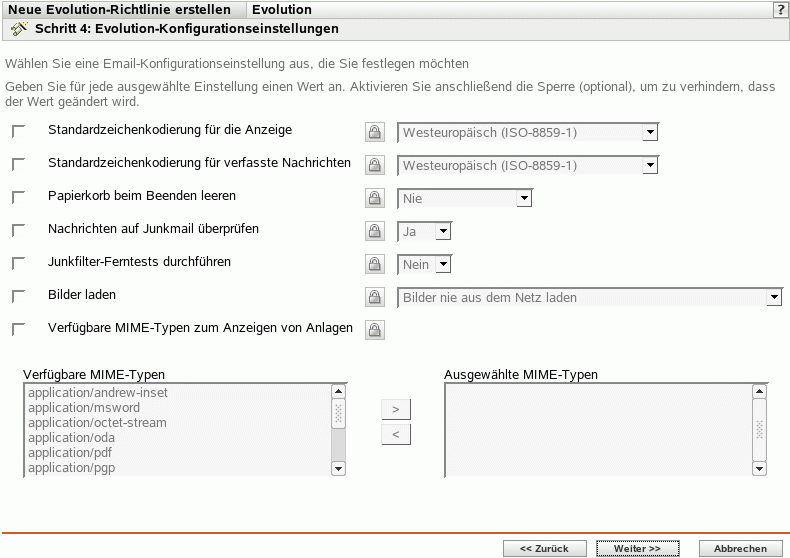This screenshot has width=790, height=558.
Task: Toggle lock for Junkfilter-Ferntests durchführen
Action: click(x=374, y=264)
